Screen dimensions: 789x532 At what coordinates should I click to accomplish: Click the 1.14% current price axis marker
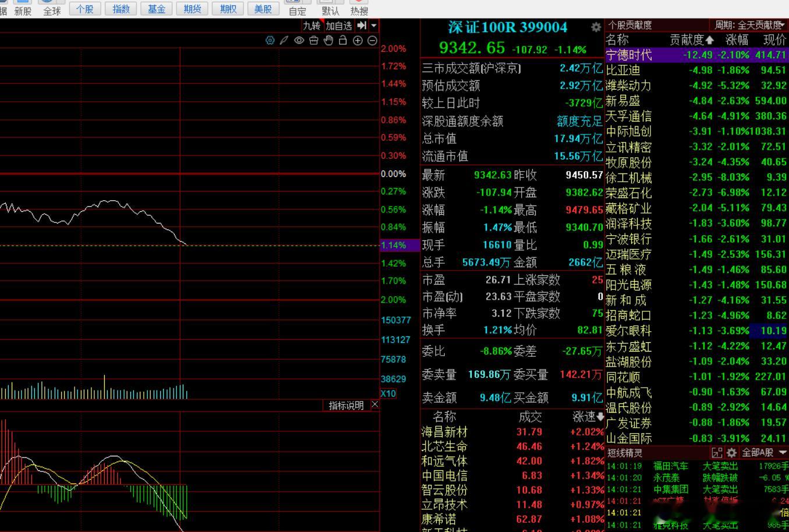pos(400,245)
